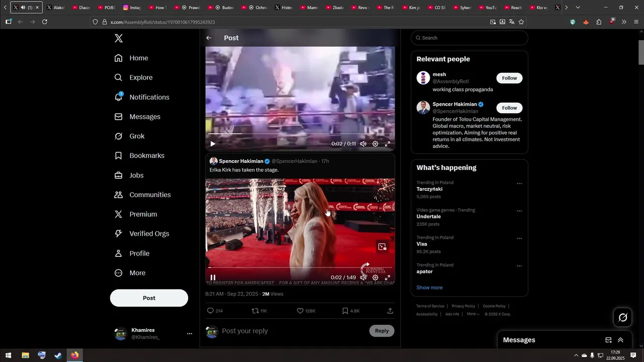Seek on upper video progress bar

point(300,134)
